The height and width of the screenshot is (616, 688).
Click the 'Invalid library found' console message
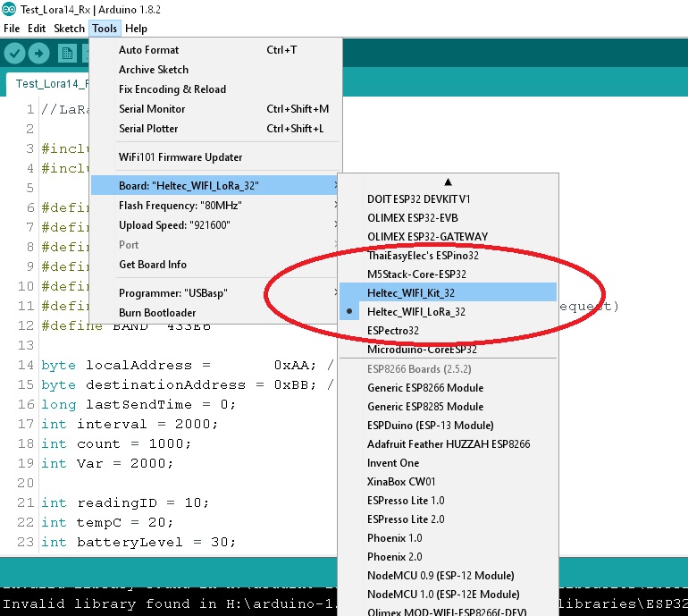[x=170, y=603]
